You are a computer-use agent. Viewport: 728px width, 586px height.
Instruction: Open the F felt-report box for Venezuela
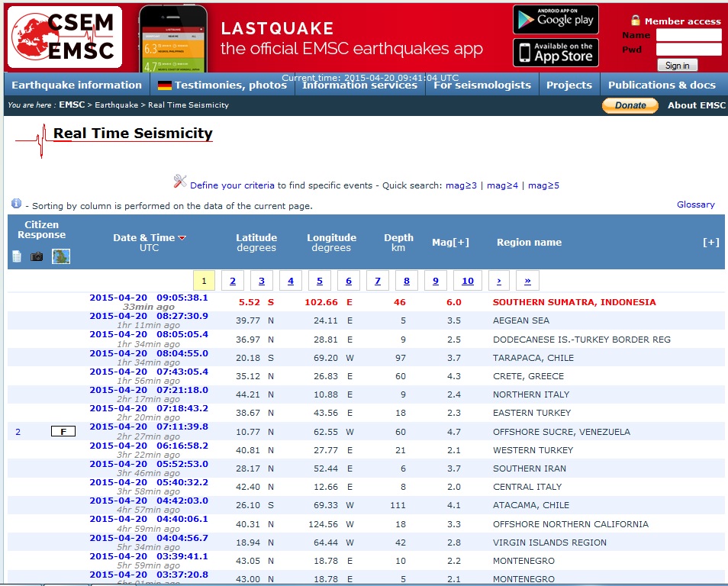(x=63, y=432)
